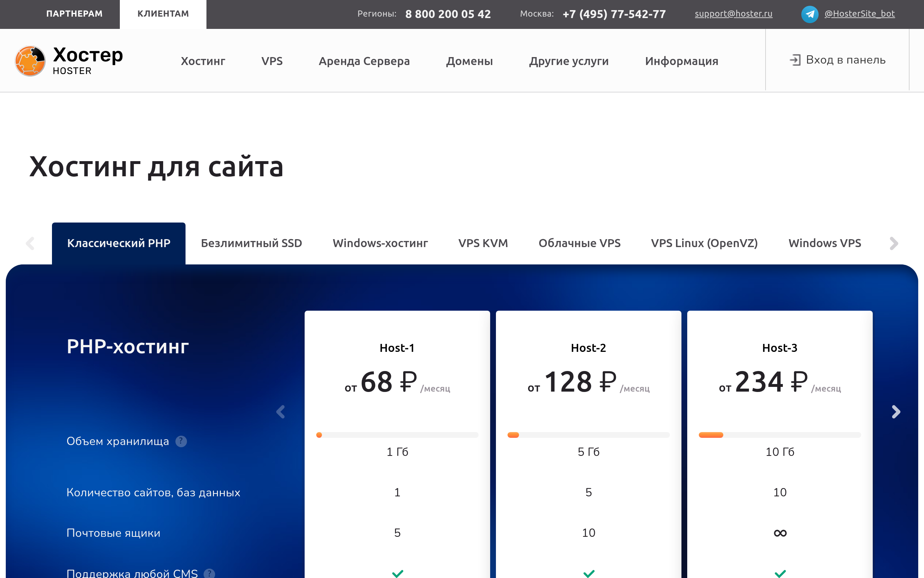Show previous plans with left carousel chevron
Viewport: 924px width, 578px height.
(x=281, y=412)
